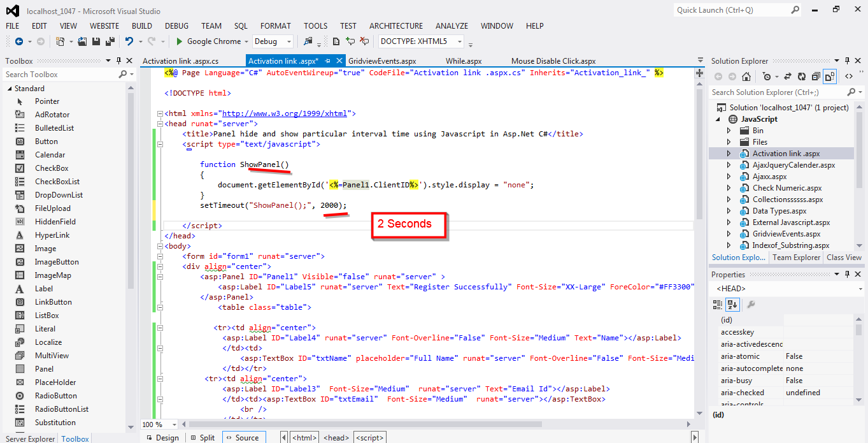Click the Undo arrow icon

129,41
